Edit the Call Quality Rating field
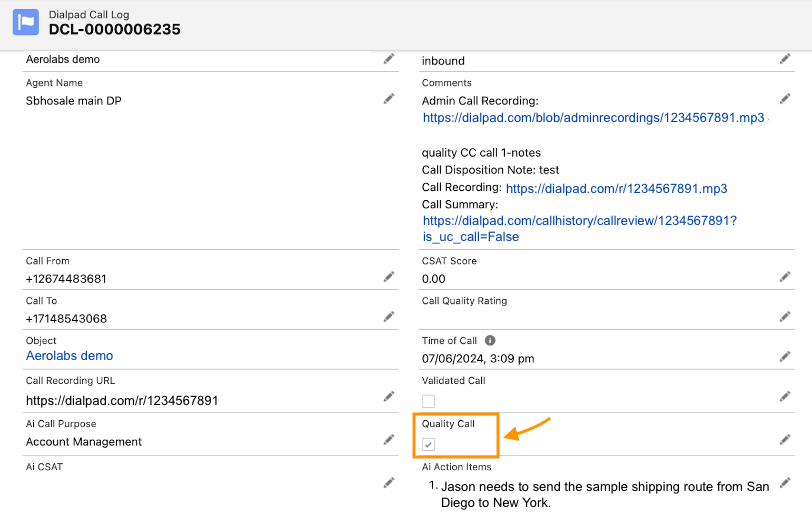The height and width of the screenshot is (524, 812). [785, 317]
